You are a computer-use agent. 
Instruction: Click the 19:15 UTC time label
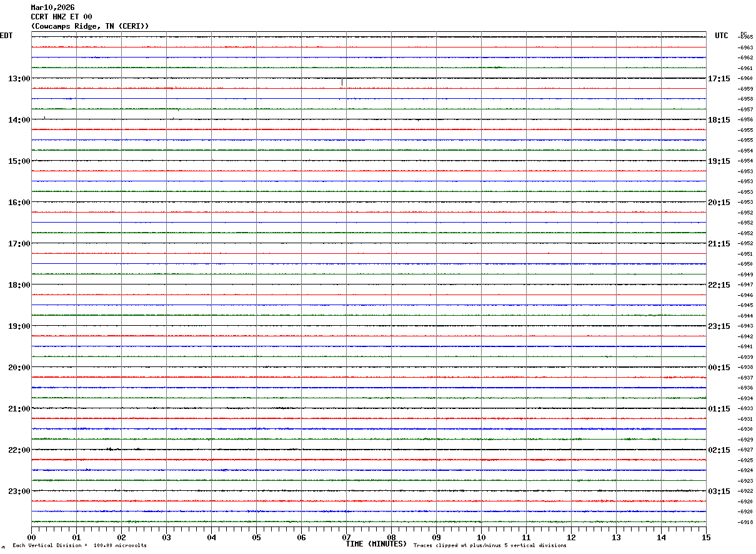click(719, 161)
